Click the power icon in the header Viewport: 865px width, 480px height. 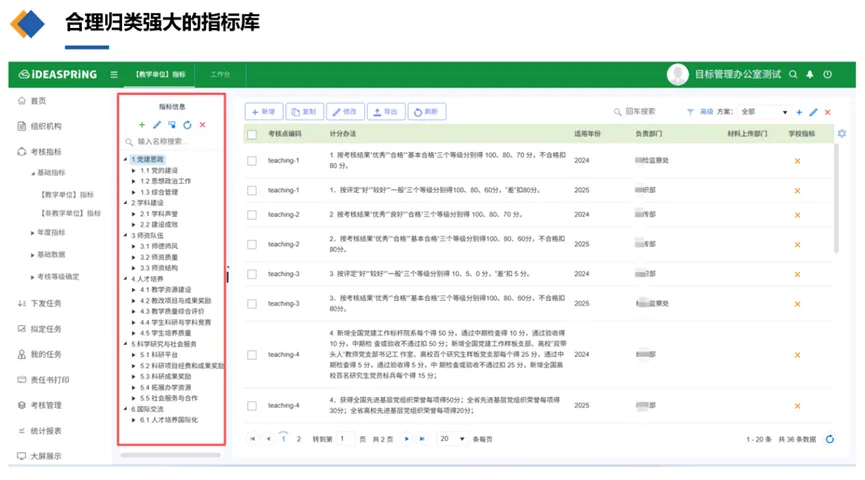coord(827,74)
